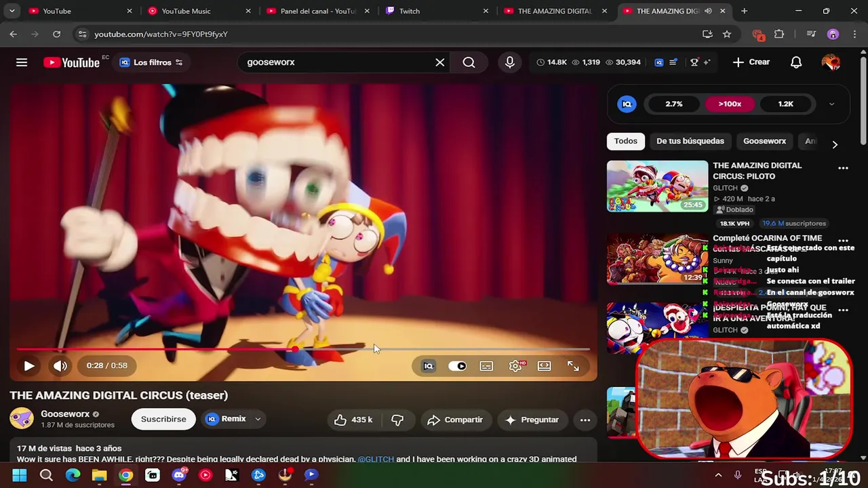Open the Remix dropdown arrow

258,420
